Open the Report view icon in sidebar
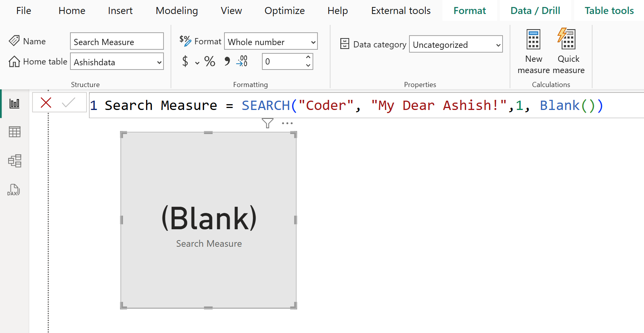 coord(14,103)
